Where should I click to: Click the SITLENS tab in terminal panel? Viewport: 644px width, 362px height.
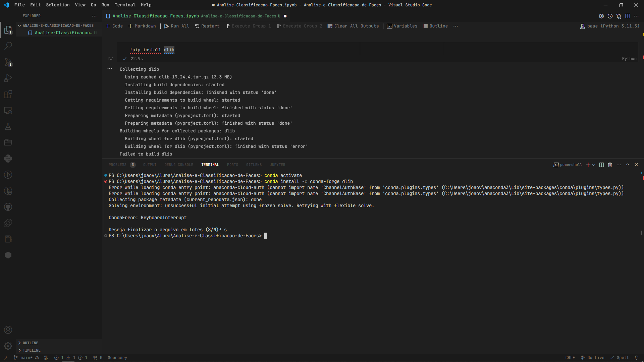click(254, 165)
